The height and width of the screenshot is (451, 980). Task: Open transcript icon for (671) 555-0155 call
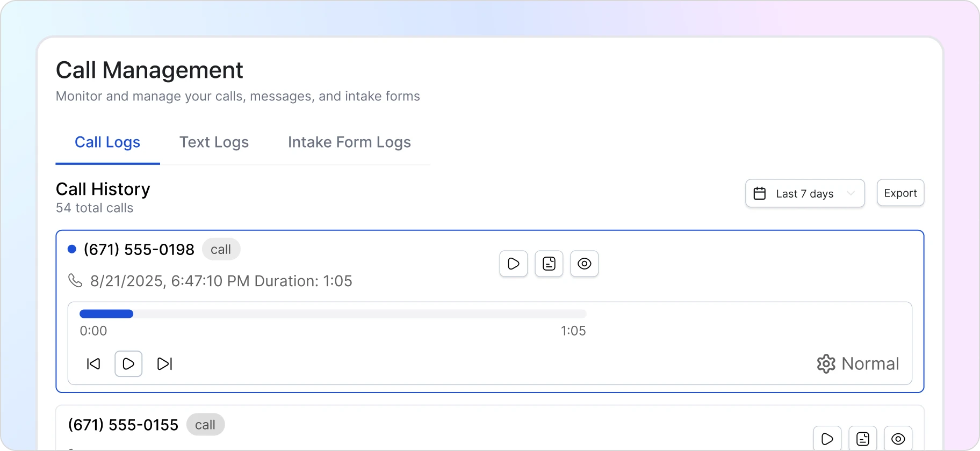point(862,439)
